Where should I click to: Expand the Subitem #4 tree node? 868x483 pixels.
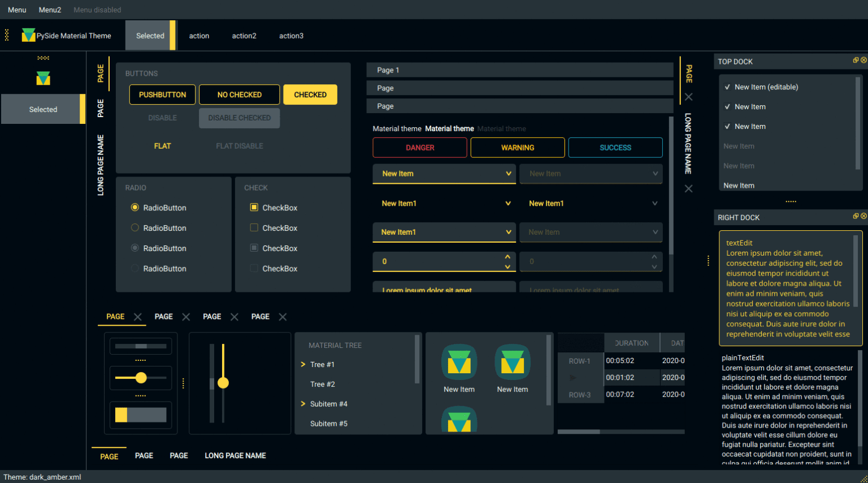[303, 404]
